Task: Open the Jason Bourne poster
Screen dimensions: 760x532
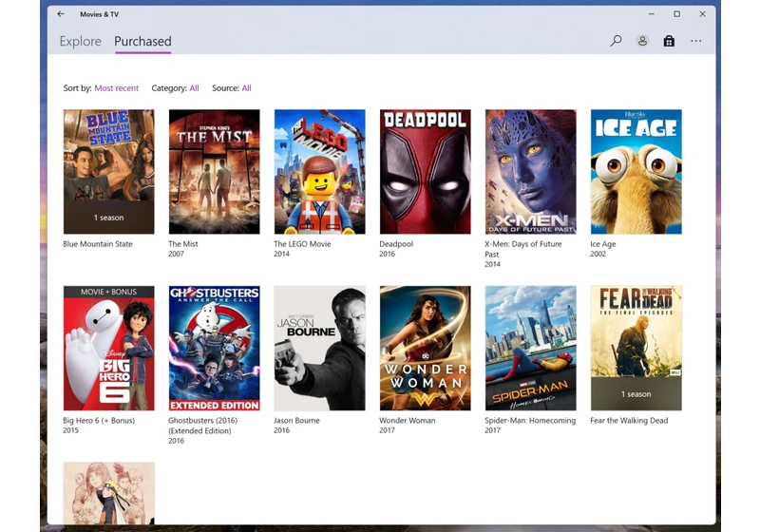Action: tap(320, 348)
